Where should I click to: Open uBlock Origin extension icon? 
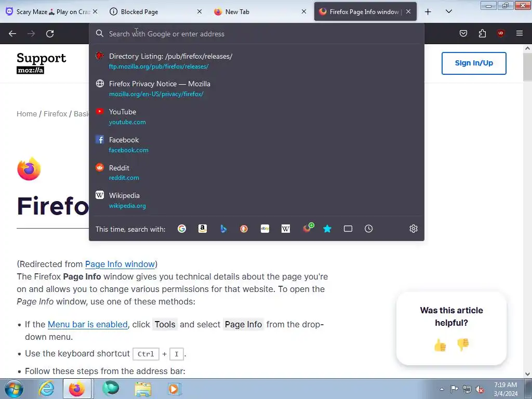(x=501, y=33)
